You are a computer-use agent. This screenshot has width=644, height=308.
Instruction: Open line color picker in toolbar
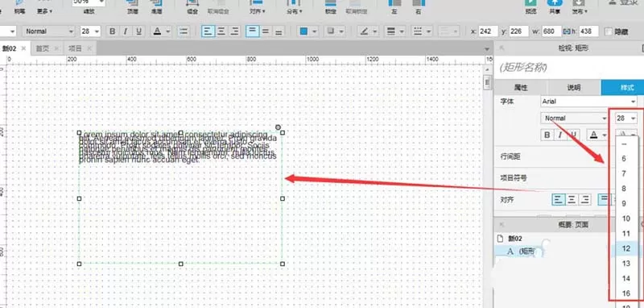pos(367,31)
